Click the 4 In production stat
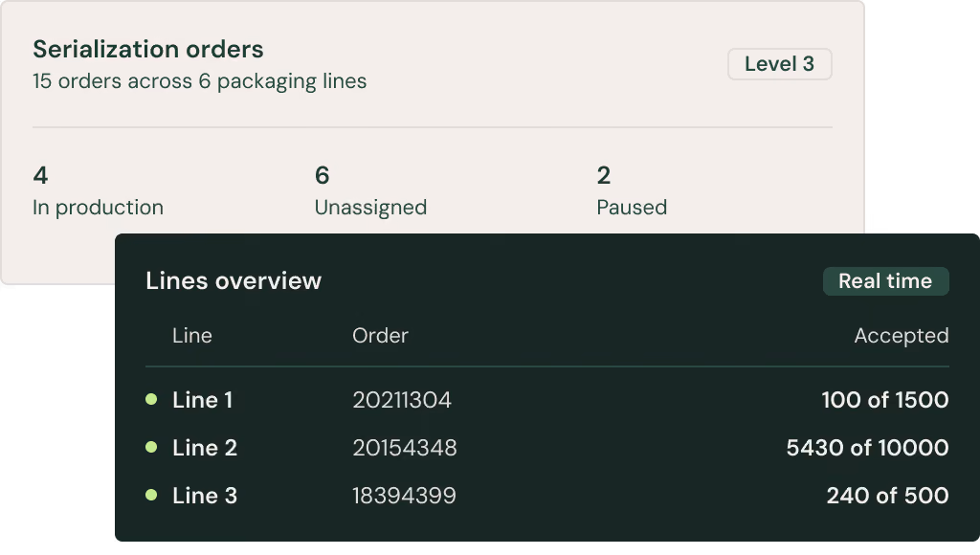 [x=99, y=190]
